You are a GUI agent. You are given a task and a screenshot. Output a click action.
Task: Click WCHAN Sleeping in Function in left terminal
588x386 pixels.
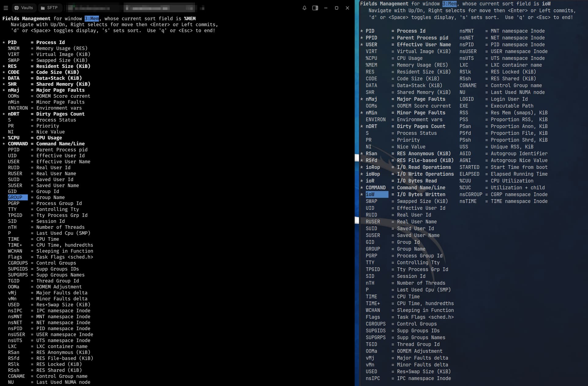tap(51, 251)
